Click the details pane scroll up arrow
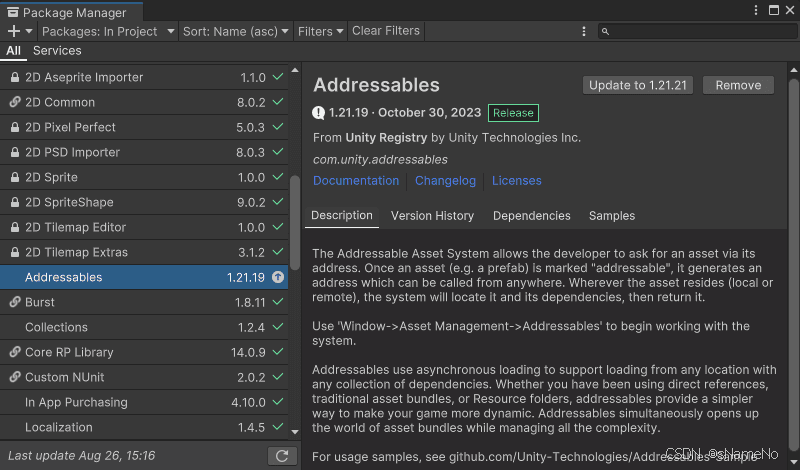This screenshot has height=470, width=800. pyautogui.click(x=793, y=70)
